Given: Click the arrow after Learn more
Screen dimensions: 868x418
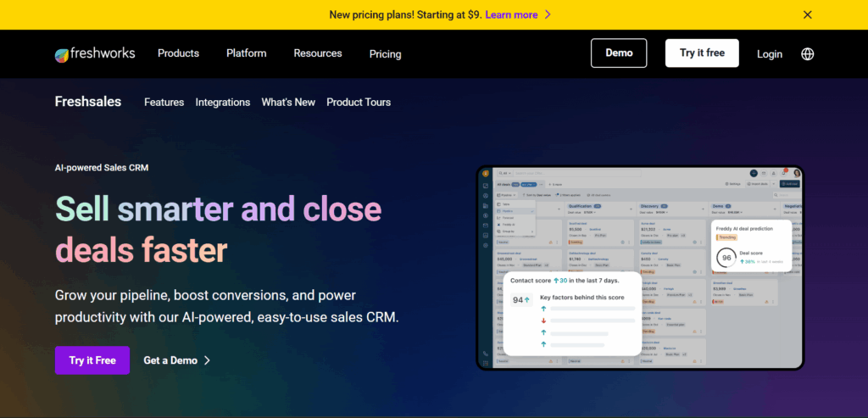Looking at the screenshot, I should point(548,15).
